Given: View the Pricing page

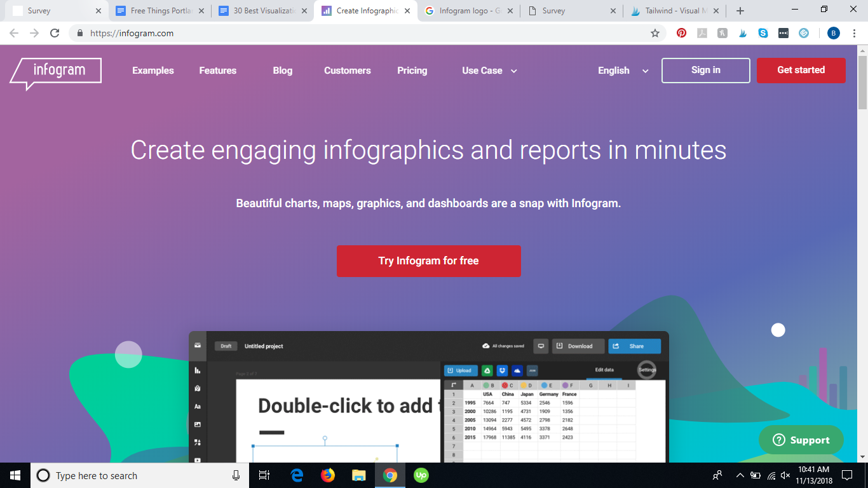Looking at the screenshot, I should (412, 71).
